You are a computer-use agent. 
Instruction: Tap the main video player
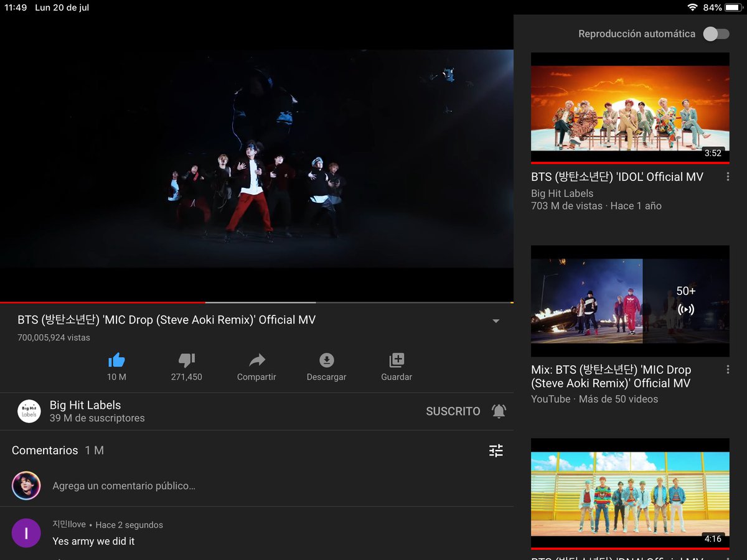click(256, 159)
